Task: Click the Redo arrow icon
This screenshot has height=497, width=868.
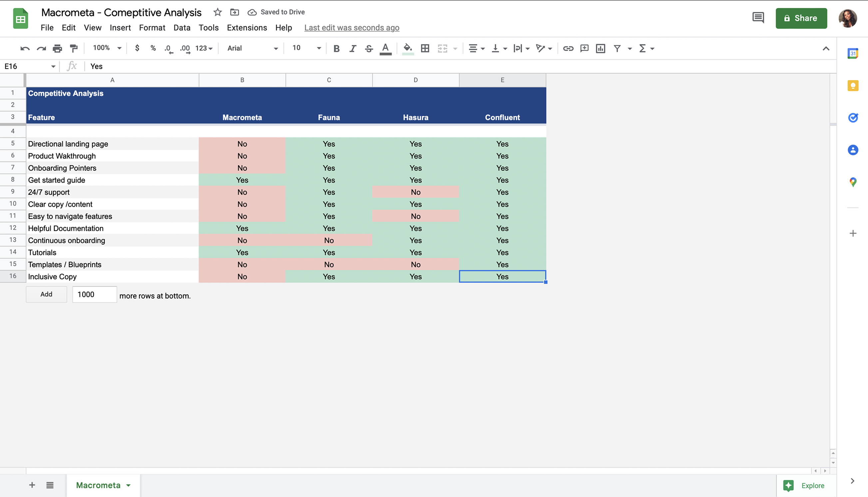Action: [x=41, y=49]
